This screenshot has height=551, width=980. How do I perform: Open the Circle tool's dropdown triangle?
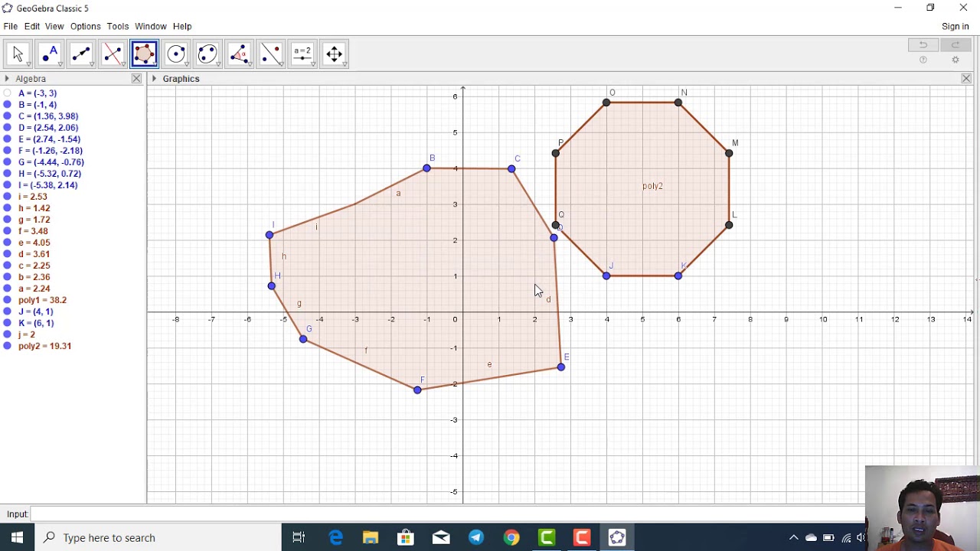(186, 64)
